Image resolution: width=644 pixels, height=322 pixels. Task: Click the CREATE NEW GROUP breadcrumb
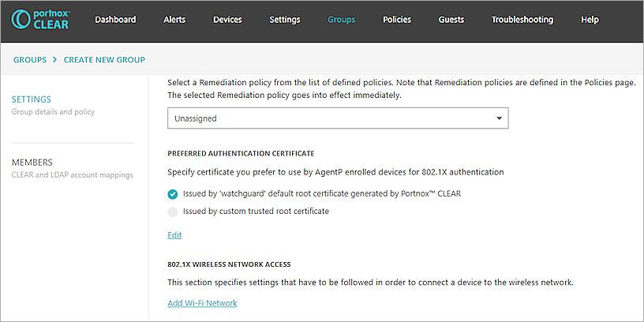104,60
